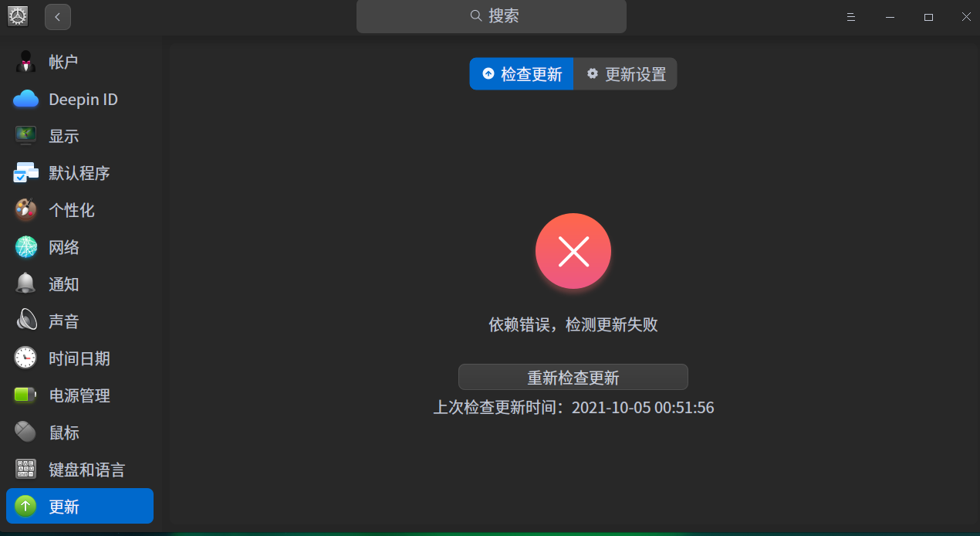
Task: Click the 重新检查更新 button
Action: (573, 377)
